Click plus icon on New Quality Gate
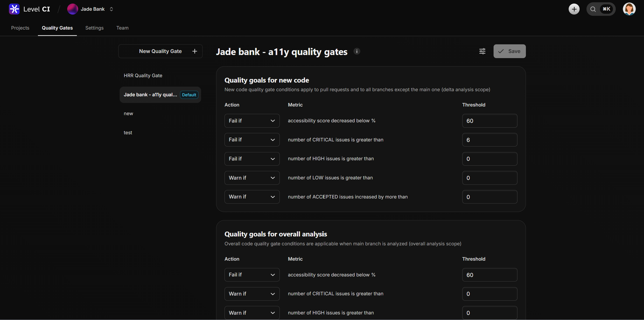Viewport: 644px width, 320px height. click(x=195, y=51)
